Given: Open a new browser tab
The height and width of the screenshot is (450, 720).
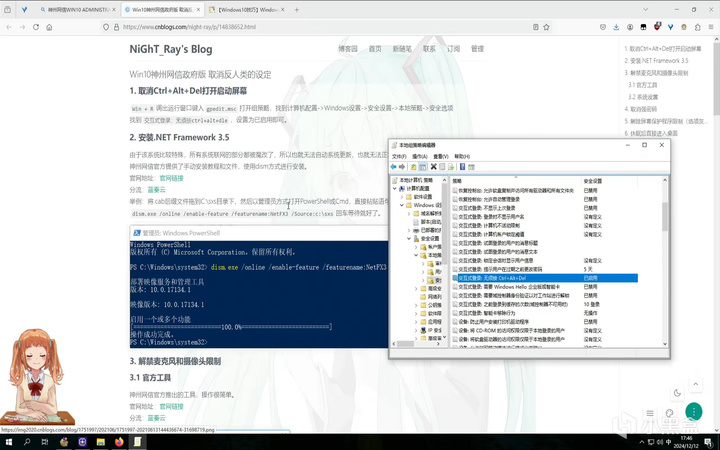Looking at the screenshot, I should (297, 9).
